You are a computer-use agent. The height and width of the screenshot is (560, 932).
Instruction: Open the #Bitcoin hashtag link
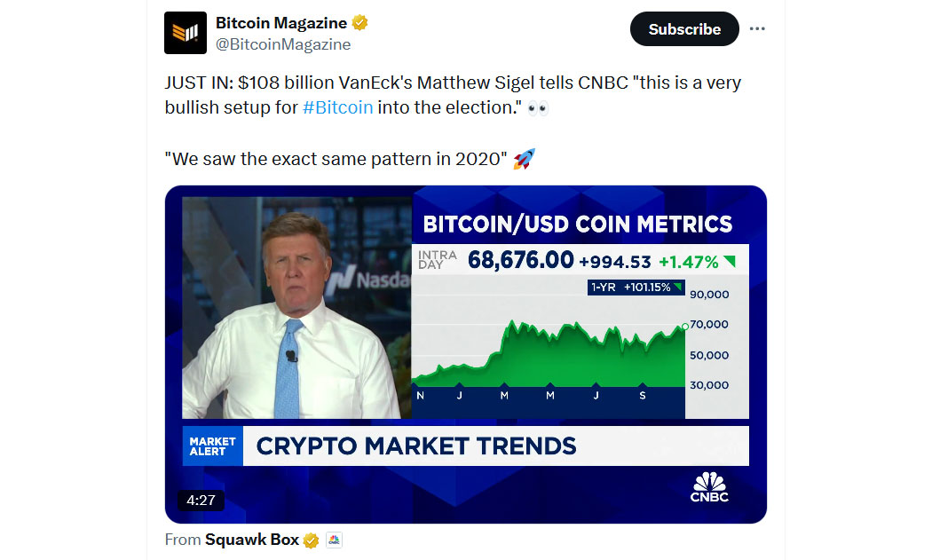(337, 107)
